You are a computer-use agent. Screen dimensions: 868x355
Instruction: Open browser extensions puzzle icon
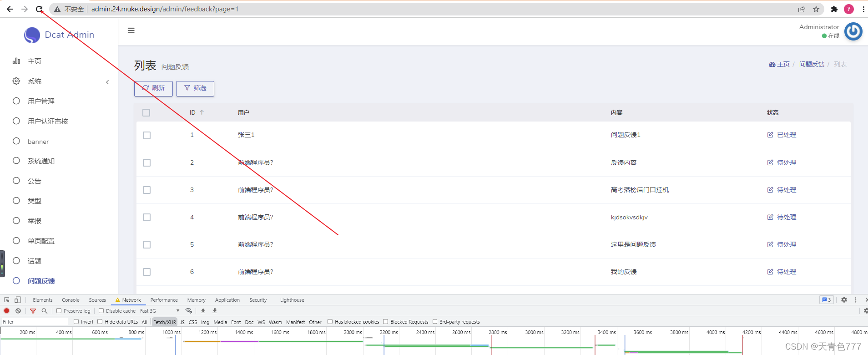click(834, 9)
